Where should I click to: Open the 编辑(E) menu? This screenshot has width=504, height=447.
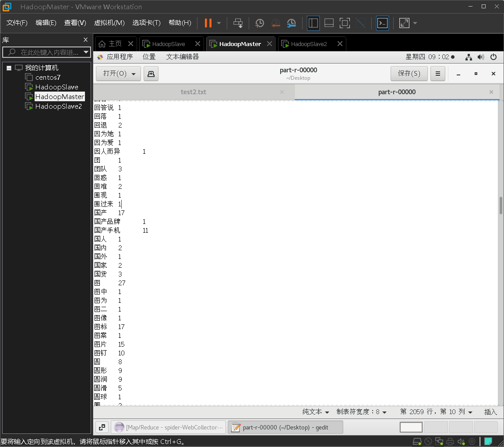pos(46,23)
